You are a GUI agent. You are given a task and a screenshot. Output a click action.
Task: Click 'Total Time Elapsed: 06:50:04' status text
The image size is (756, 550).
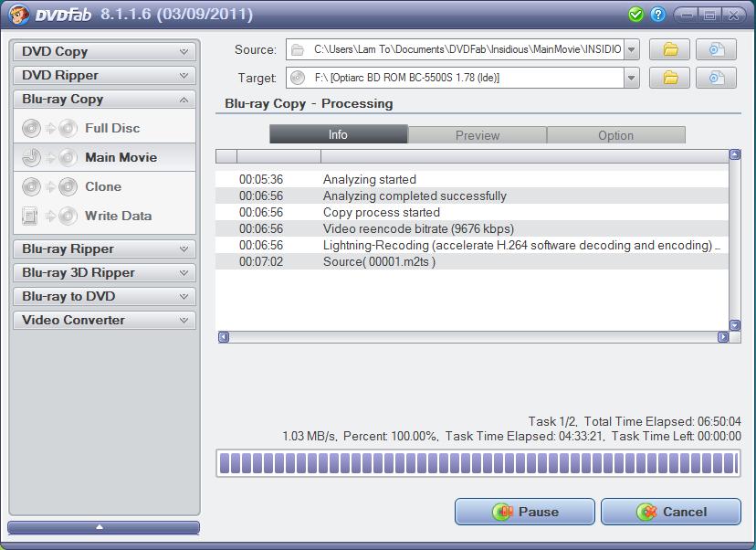[x=663, y=421]
